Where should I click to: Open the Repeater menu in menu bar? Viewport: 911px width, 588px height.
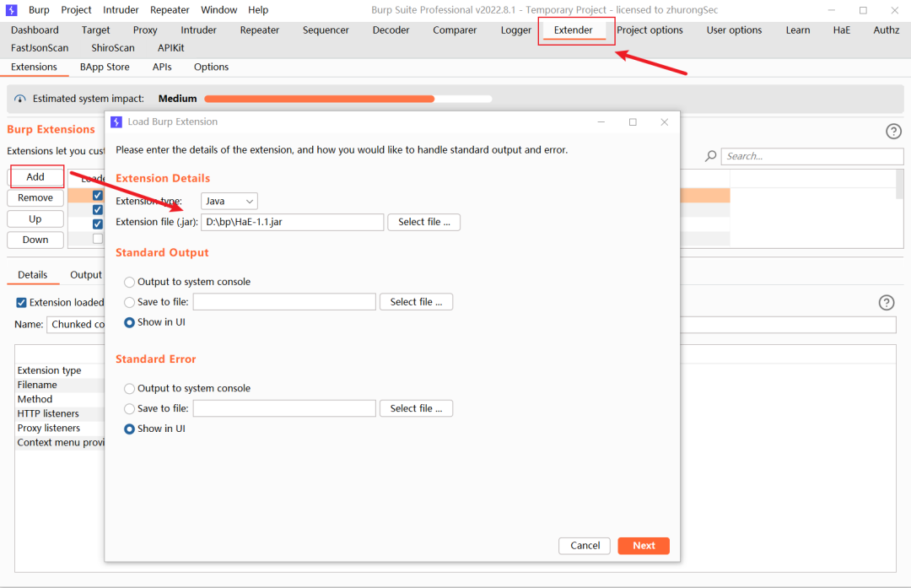point(170,10)
